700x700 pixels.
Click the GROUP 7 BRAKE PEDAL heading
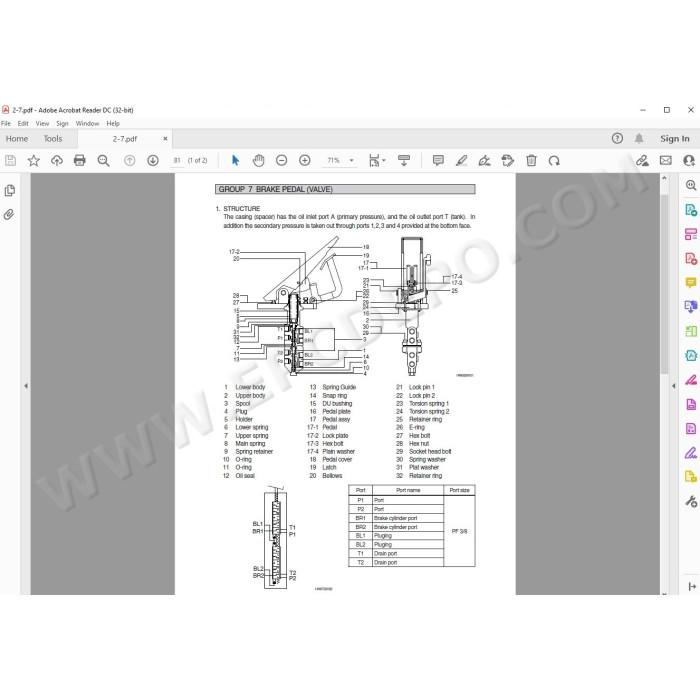345,189
